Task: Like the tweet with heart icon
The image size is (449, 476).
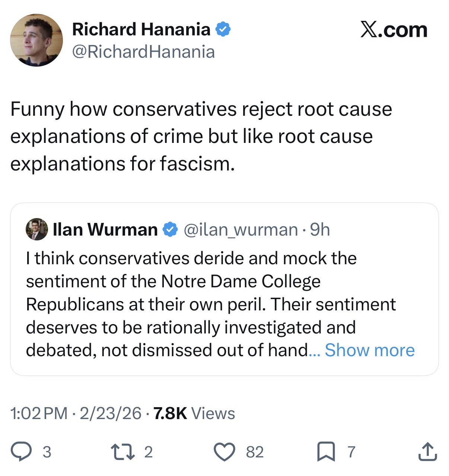Action: (x=225, y=451)
